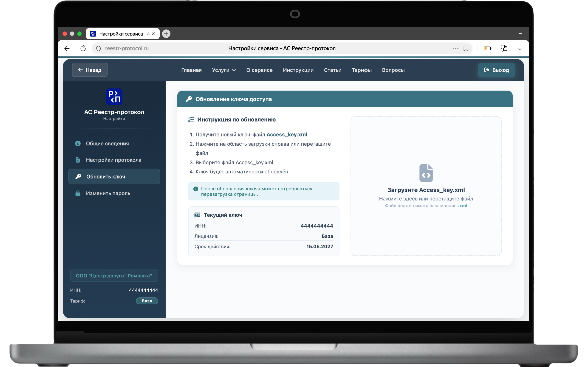
Task: Click the Выход logout button
Action: click(x=496, y=70)
